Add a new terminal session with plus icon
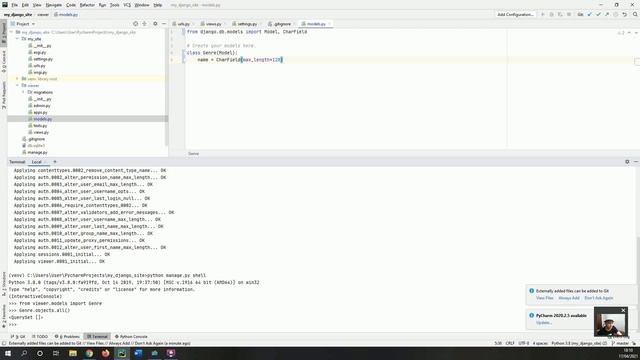This screenshot has width=640, height=360. (x=55, y=162)
